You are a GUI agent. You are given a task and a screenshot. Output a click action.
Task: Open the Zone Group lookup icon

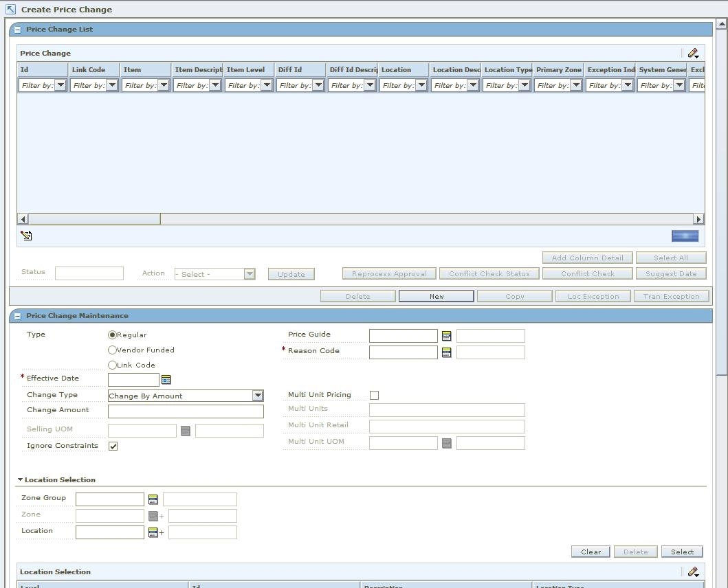pyautogui.click(x=153, y=499)
